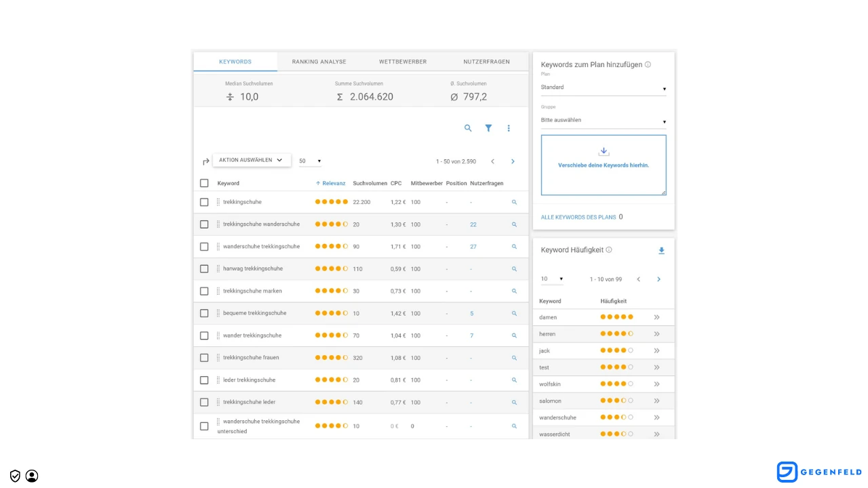Screen dimensions: 868x488
Task: Click the Gegenfeld logo
Action: coord(819,472)
